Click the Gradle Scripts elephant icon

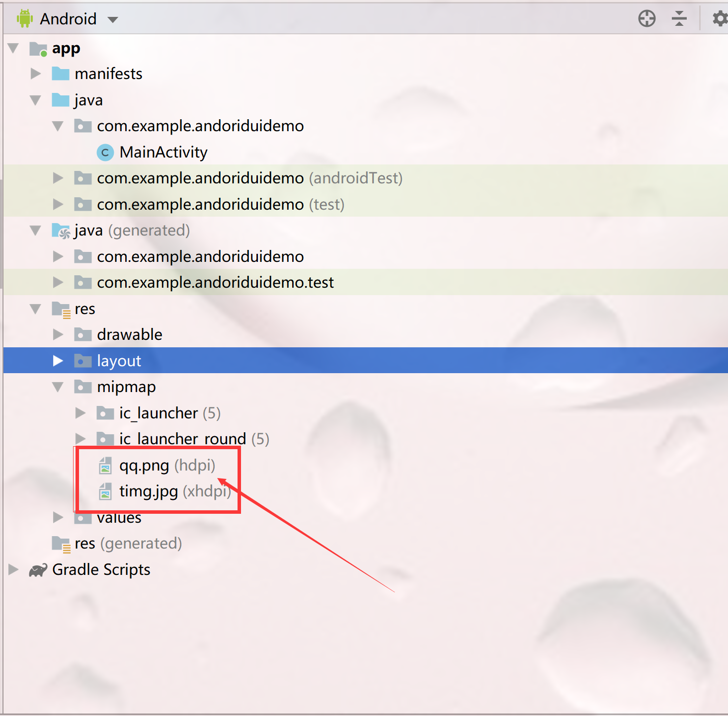pos(37,569)
